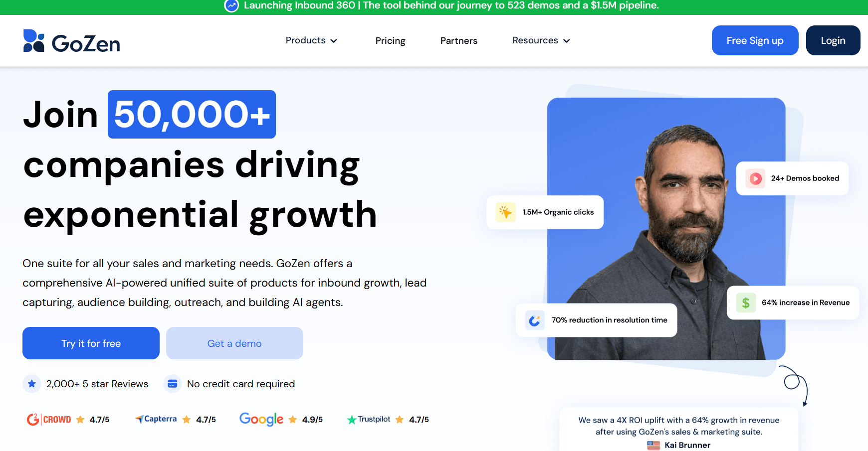Click the Google rating logo
The image size is (868, 451).
[261, 419]
